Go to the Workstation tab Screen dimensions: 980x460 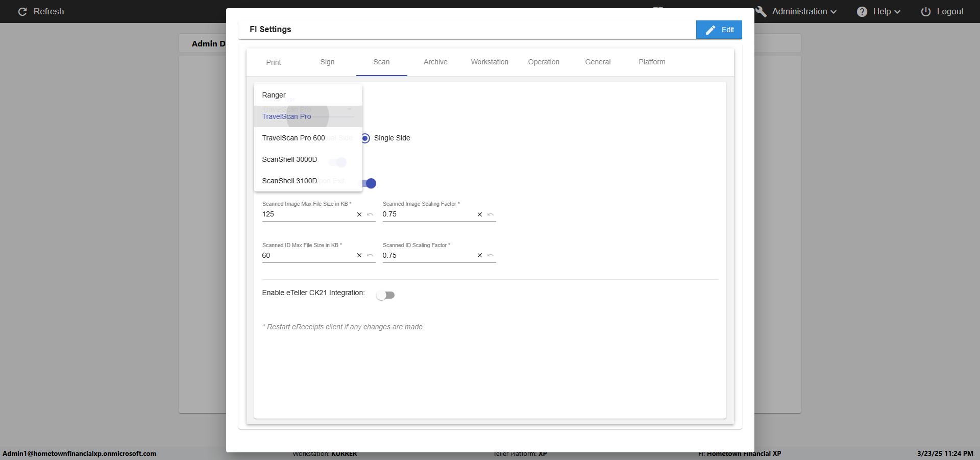pyautogui.click(x=489, y=62)
